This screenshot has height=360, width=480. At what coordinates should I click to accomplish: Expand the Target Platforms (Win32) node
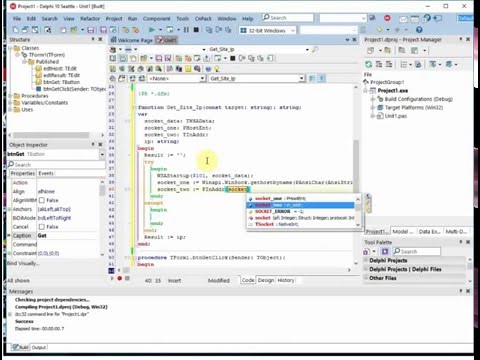click(x=373, y=107)
